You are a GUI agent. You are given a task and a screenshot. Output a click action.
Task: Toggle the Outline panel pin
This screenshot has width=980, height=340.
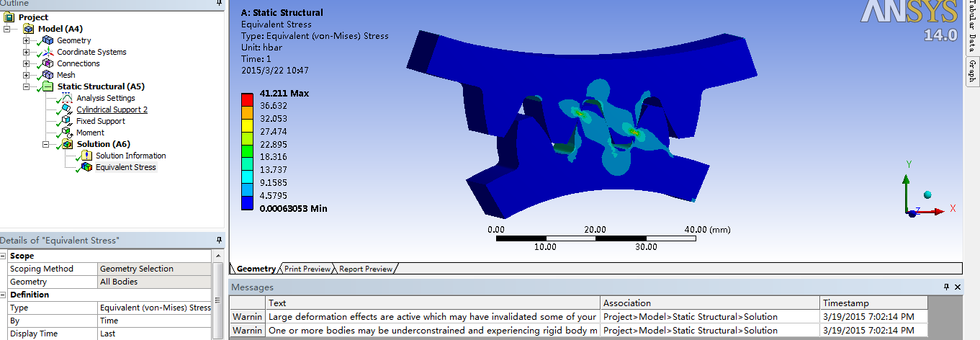tap(219, 4)
